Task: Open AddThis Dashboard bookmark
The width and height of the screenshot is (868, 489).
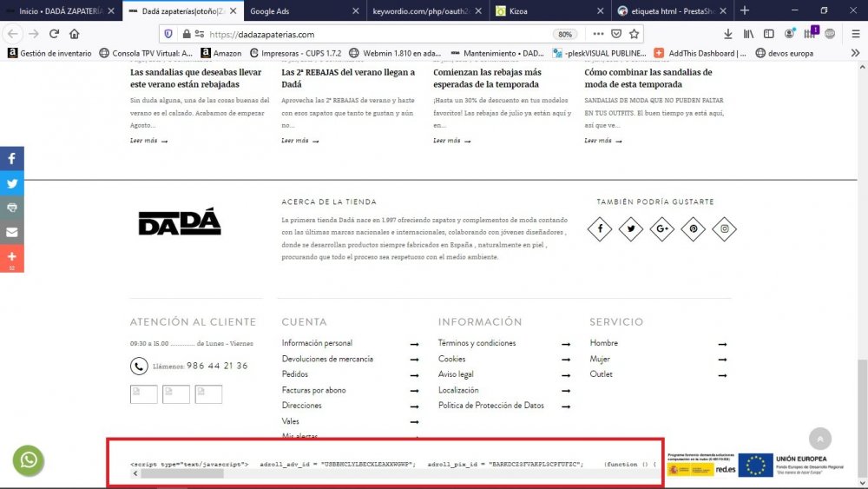Action: coord(700,53)
